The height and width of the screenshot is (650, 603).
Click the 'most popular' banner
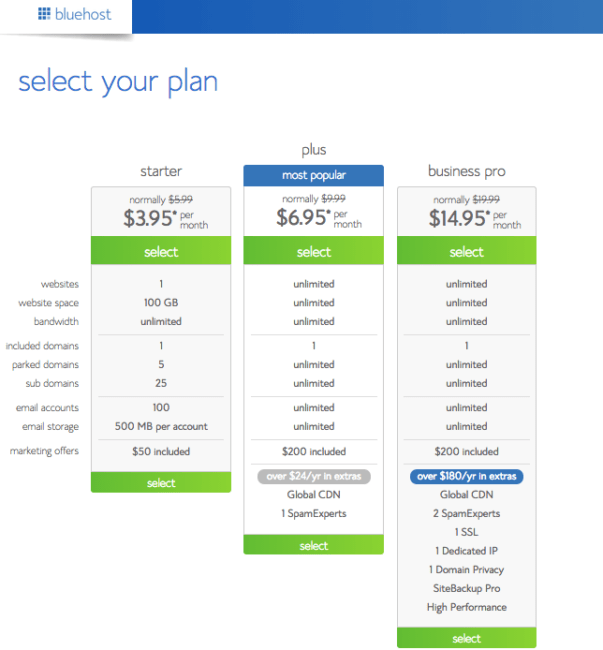click(314, 175)
